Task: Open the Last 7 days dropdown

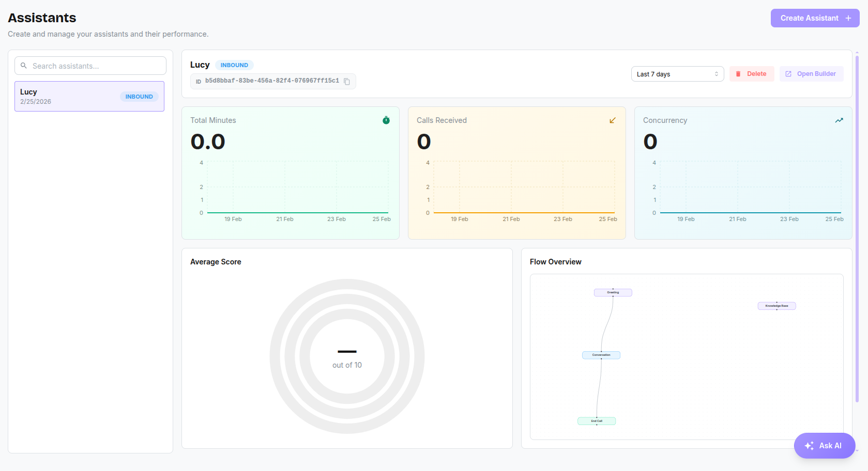Action: pos(677,74)
